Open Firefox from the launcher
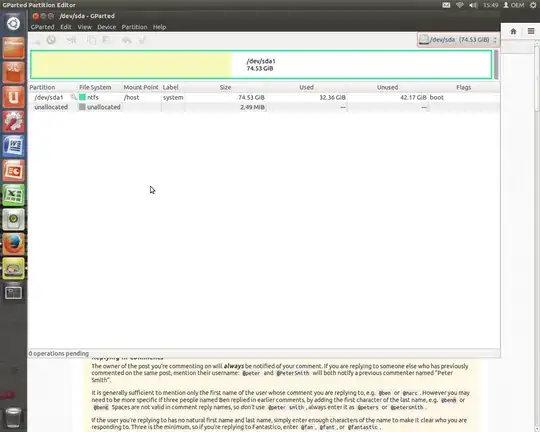The image size is (540, 432). coord(13,244)
